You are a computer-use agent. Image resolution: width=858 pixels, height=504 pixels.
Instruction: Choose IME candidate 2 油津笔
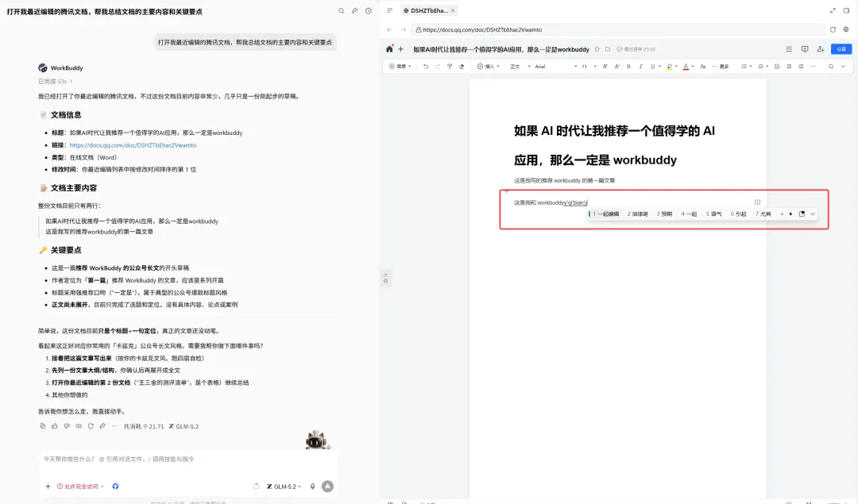(637, 214)
